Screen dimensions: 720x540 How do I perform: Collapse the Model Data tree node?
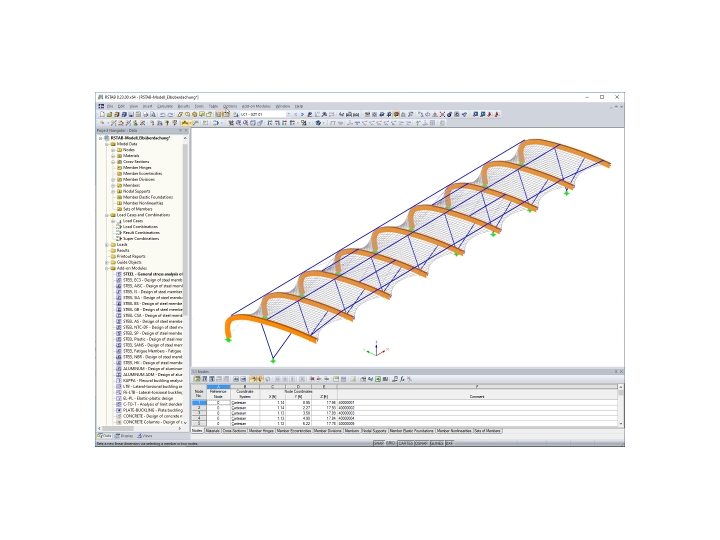(107, 144)
